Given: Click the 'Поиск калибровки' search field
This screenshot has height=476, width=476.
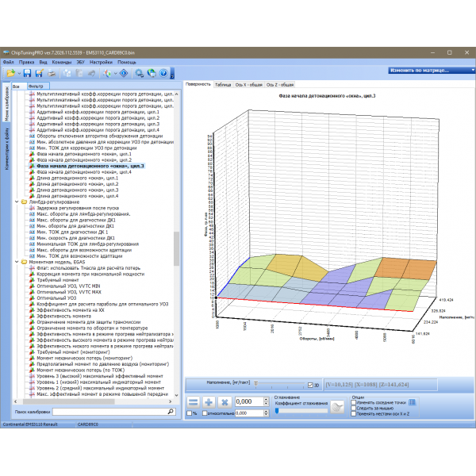Looking at the screenshot, I should (111, 413).
